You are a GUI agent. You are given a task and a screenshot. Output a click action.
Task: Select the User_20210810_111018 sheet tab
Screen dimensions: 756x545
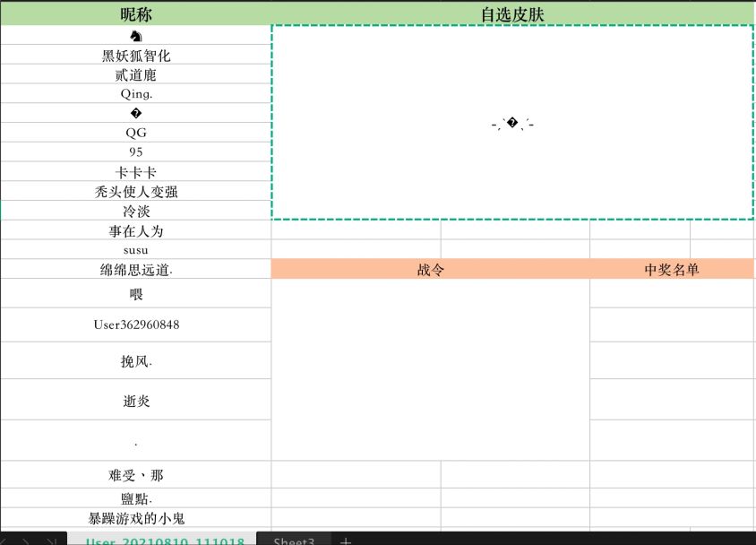point(166,541)
